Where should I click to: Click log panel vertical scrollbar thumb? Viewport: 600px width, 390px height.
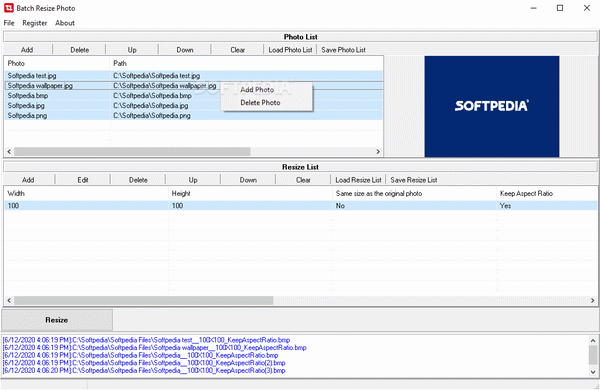[x=593, y=355]
